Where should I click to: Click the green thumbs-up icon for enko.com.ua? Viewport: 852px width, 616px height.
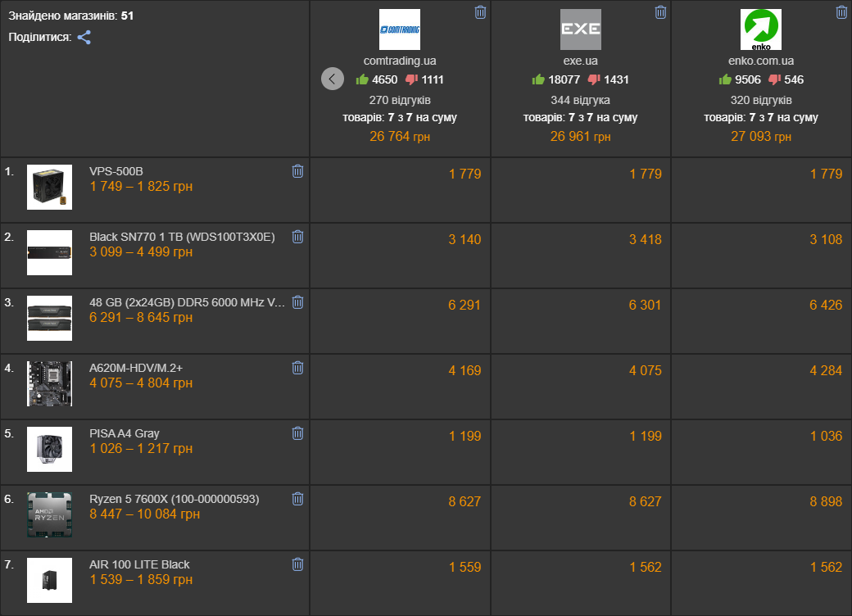click(725, 79)
